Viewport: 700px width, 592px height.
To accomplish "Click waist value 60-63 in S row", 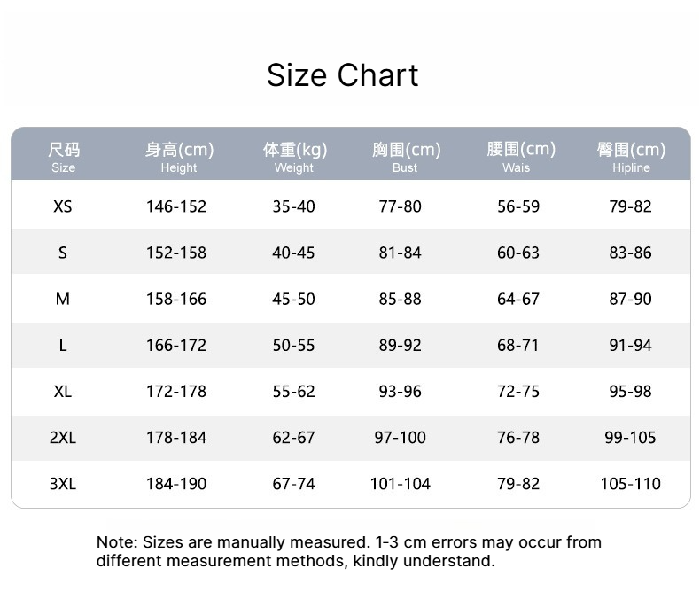I will pyautogui.click(x=518, y=253).
